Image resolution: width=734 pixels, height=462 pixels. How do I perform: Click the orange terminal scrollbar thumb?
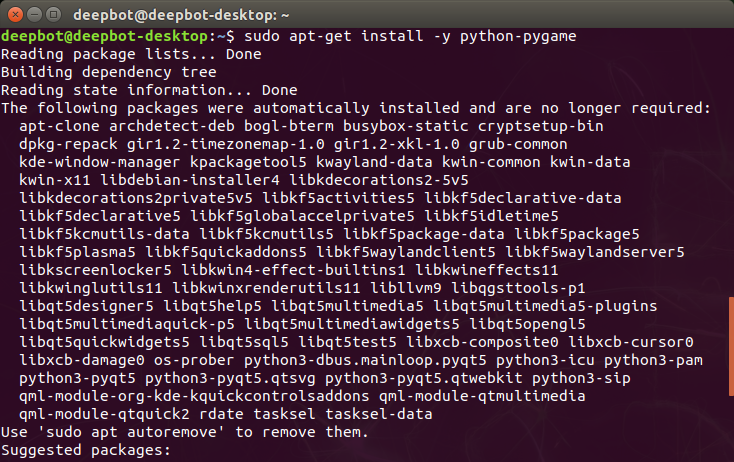point(731,346)
